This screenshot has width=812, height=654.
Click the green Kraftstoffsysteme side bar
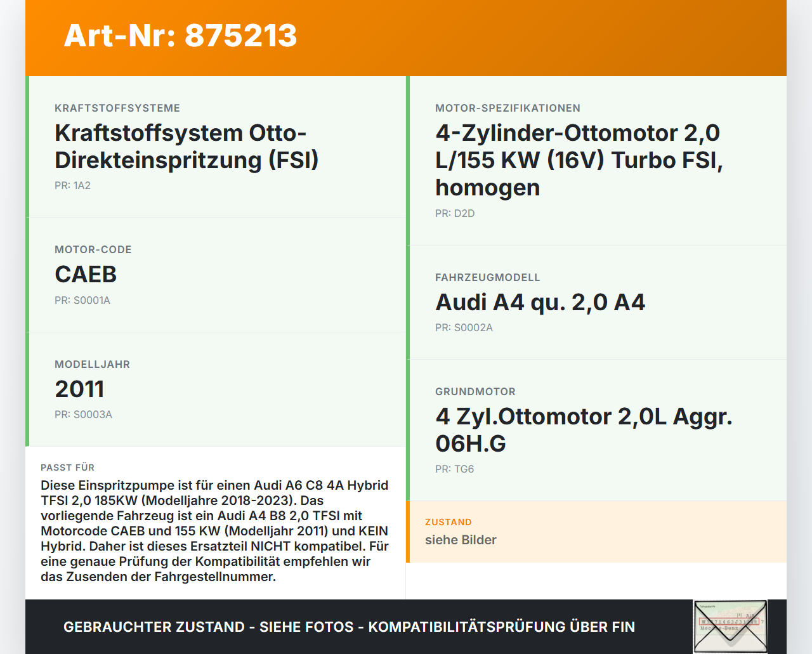pos(27,146)
